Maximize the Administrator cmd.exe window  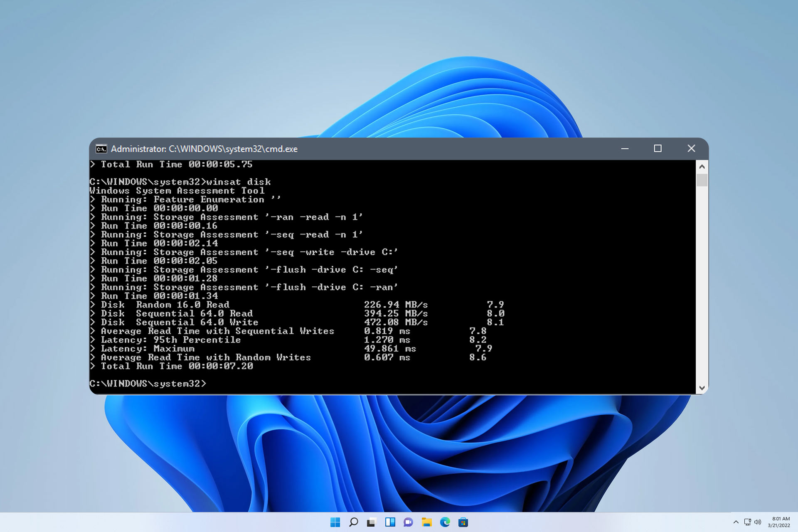658,149
